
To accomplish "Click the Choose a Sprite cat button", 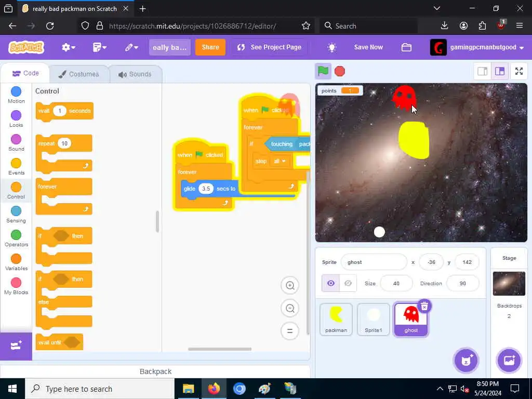I will point(466,361).
